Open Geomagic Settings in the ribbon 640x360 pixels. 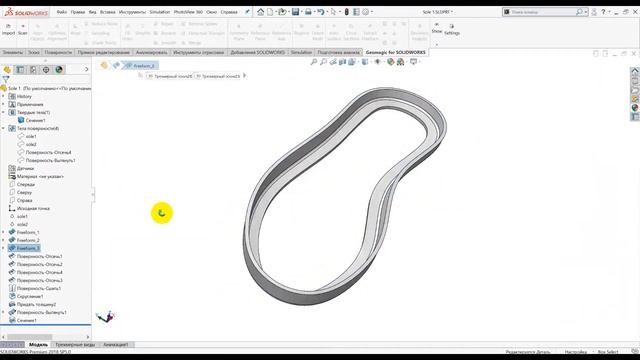pos(452,29)
